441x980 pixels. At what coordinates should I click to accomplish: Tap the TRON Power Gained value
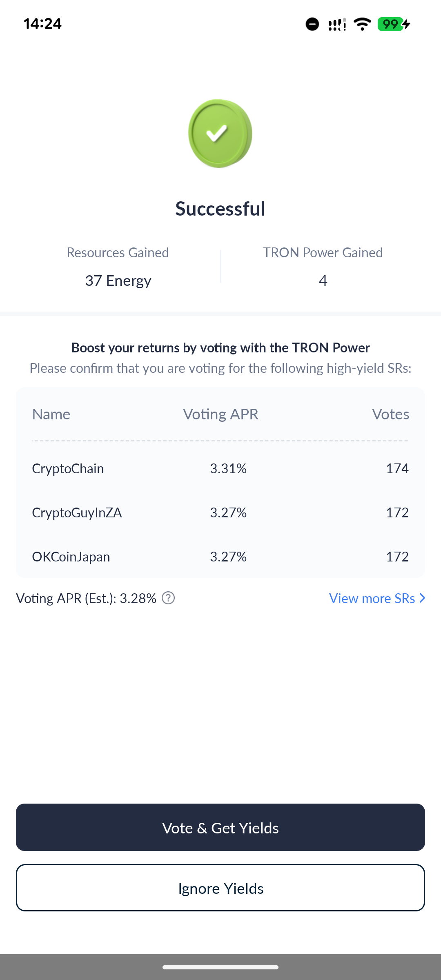pyautogui.click(x=323, y=281)
